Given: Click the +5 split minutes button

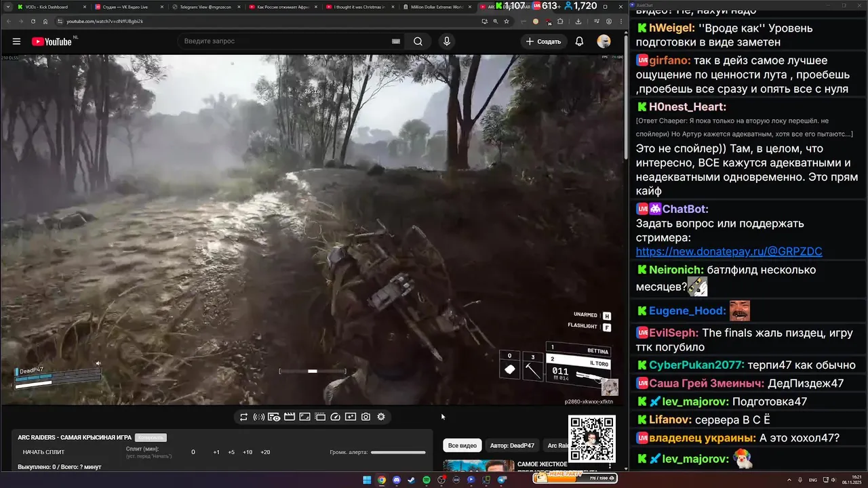Looking at the screenshot, I should point(231,452).
